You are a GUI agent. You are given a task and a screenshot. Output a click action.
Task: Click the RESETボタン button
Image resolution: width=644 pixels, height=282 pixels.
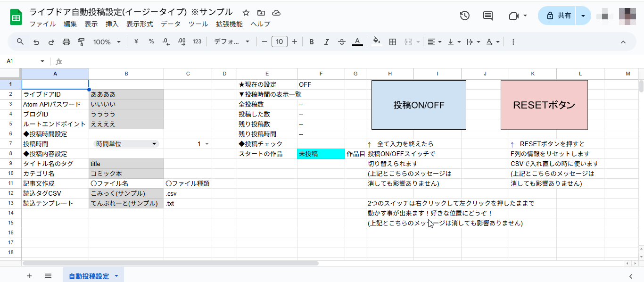click(x=544, y=105)
